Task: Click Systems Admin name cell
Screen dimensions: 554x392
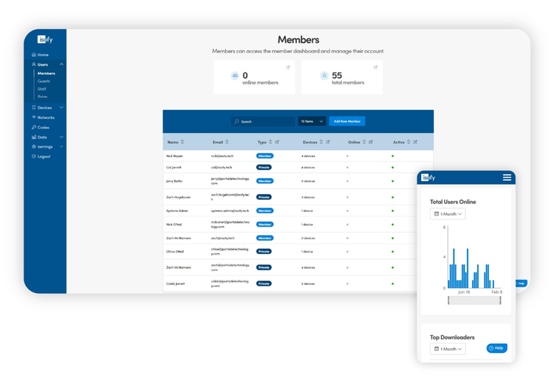Action: point(177,211)
